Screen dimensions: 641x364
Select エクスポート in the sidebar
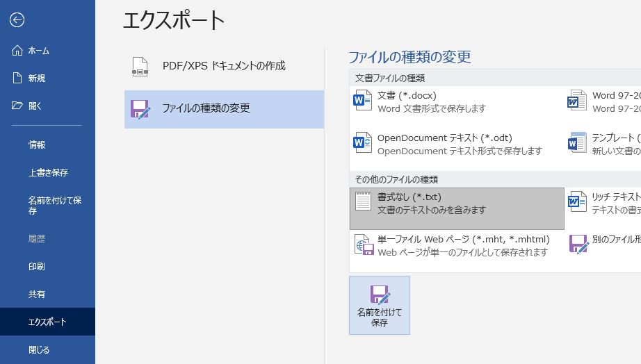pos(47,322)
